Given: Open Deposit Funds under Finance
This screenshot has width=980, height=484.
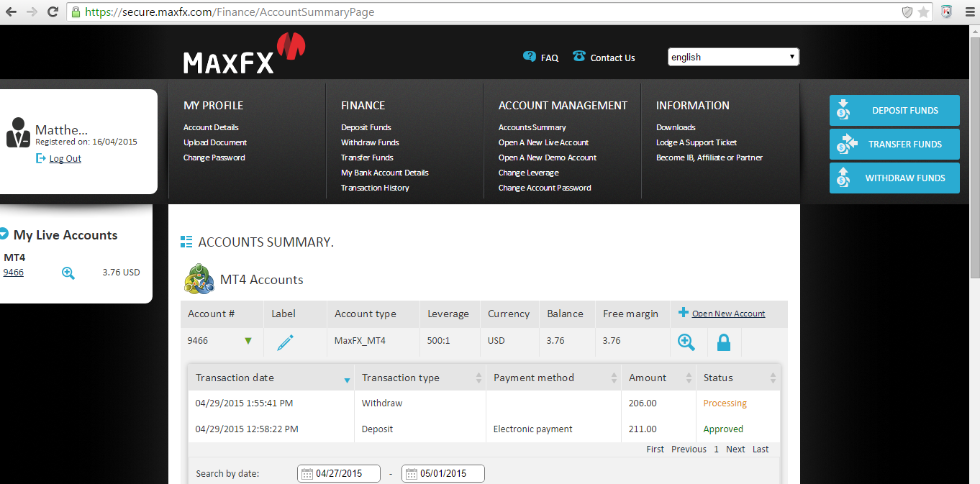Looking at the screenshot, I should 366,127.
